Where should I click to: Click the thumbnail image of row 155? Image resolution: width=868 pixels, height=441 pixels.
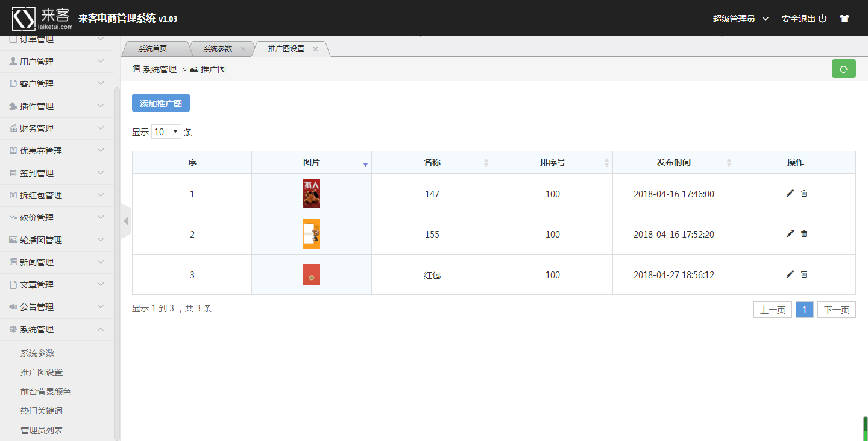(312, 234)
